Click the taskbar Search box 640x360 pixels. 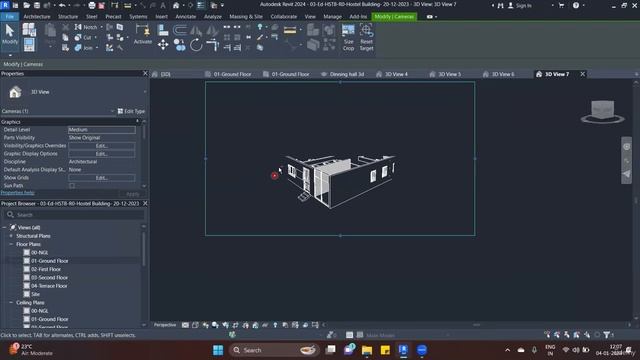[273, 350]
